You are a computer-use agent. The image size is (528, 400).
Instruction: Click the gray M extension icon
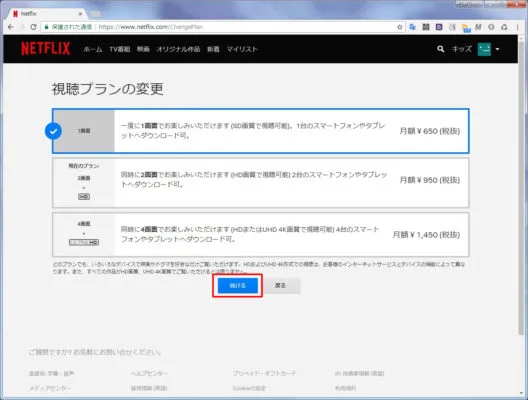point(478,27)
